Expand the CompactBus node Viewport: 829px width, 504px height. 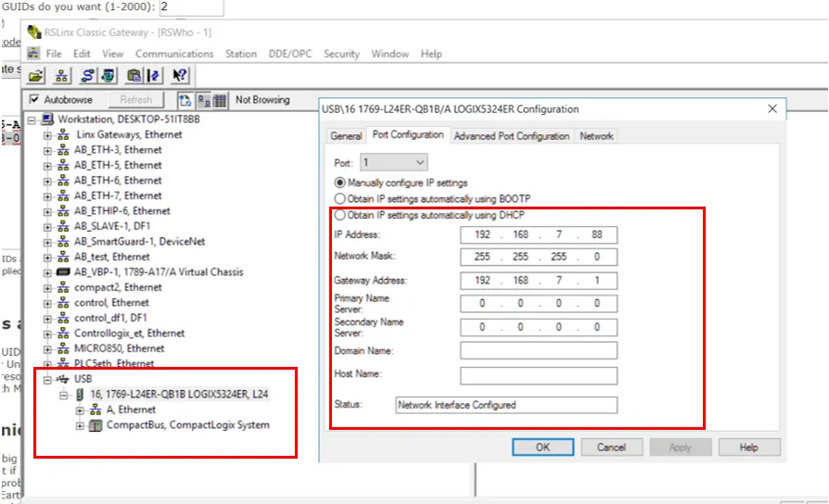point(80,425)
